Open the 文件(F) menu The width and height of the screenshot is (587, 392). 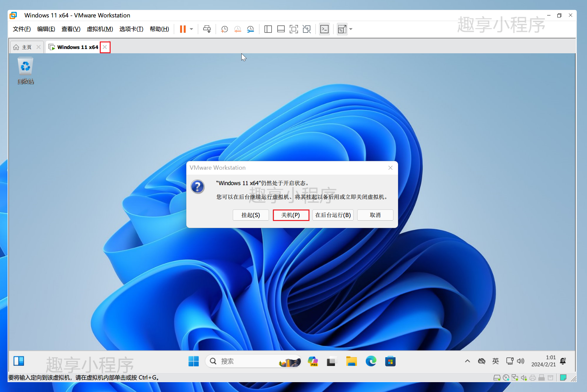point(22,29)
